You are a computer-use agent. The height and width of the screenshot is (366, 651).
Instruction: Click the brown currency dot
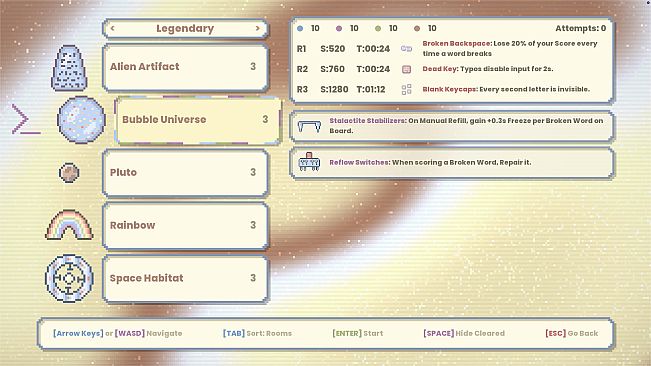point(417,29)
